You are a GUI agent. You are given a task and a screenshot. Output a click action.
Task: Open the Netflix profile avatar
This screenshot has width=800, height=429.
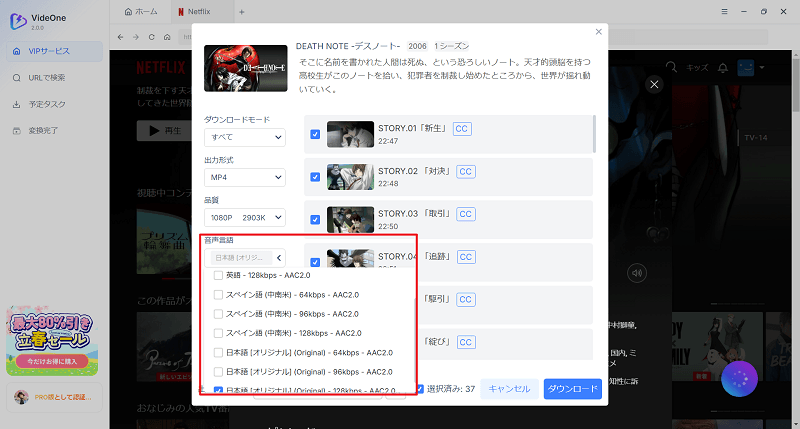pos(746,67)
